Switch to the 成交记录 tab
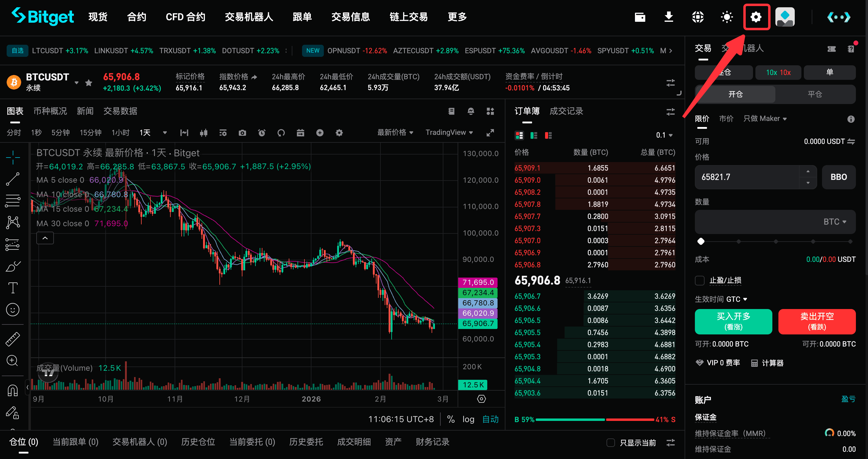The height and width of the screenshot is (459, 868). (x=566, y=111)
